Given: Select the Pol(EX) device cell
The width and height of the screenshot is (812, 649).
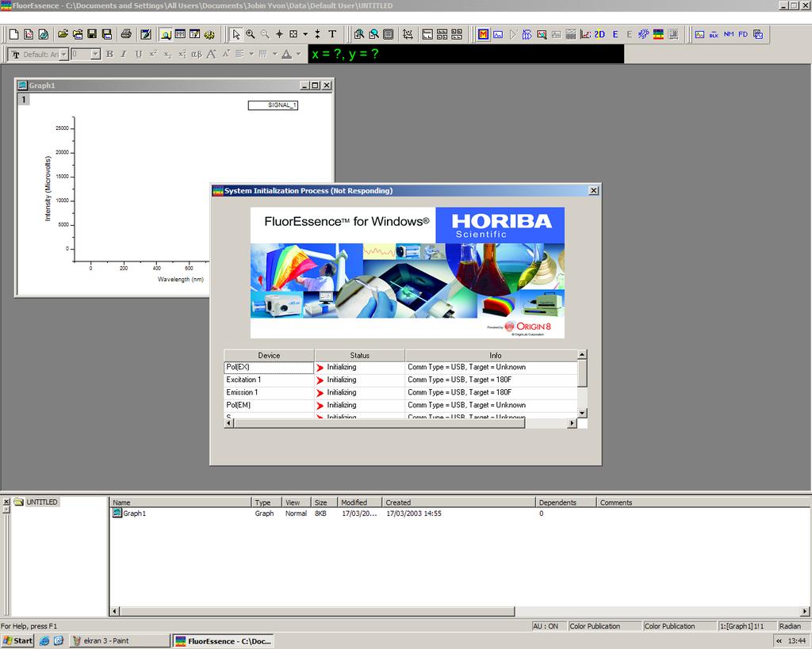Looking at the screenshot, I should pos(269,367).
